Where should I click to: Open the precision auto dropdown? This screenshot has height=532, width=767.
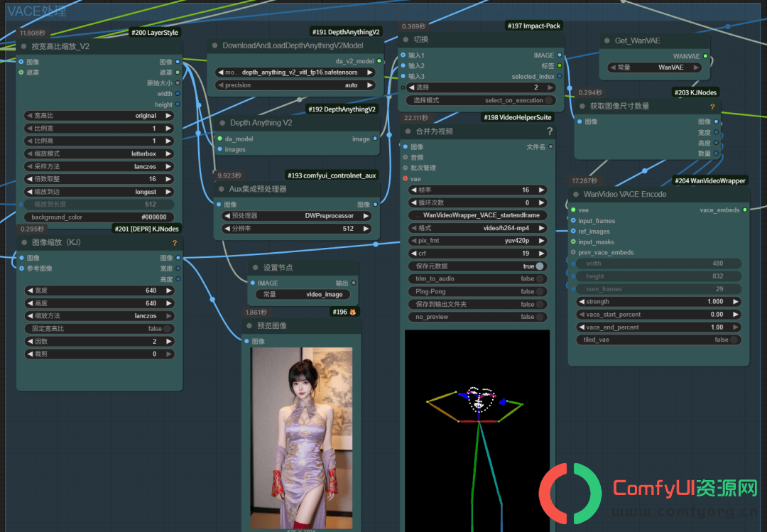(x=295, y=85)
